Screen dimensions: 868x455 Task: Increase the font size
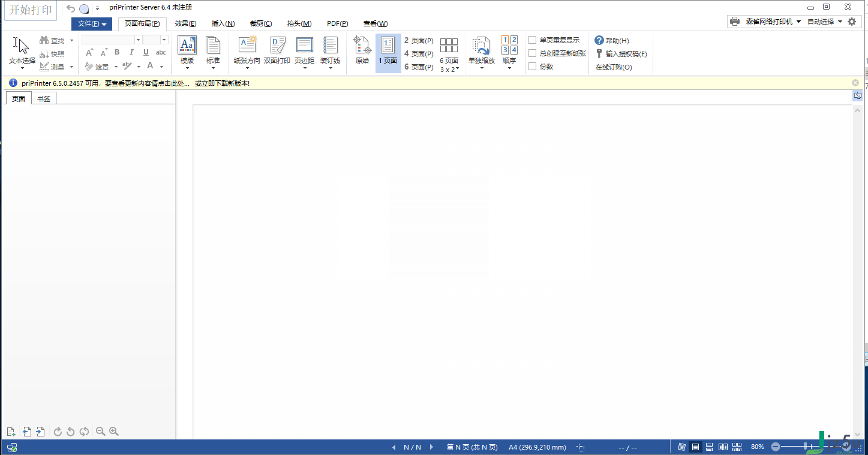(x=89, y=53)
